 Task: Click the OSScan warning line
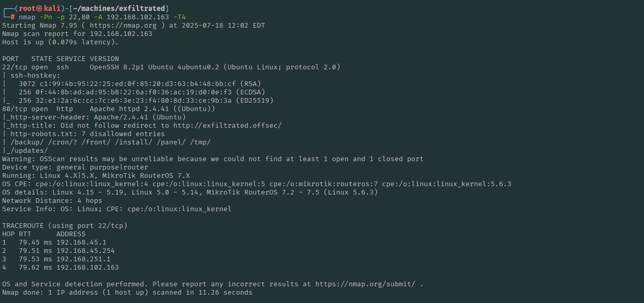pos(213,159)
